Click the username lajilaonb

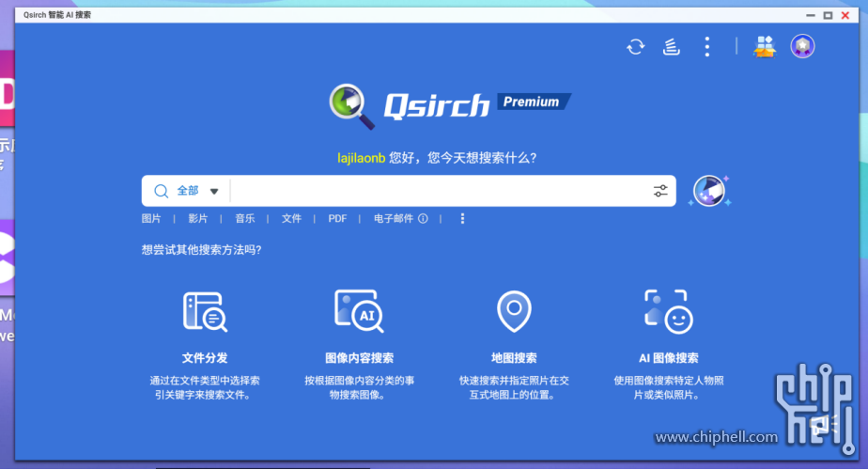(362, 158)
